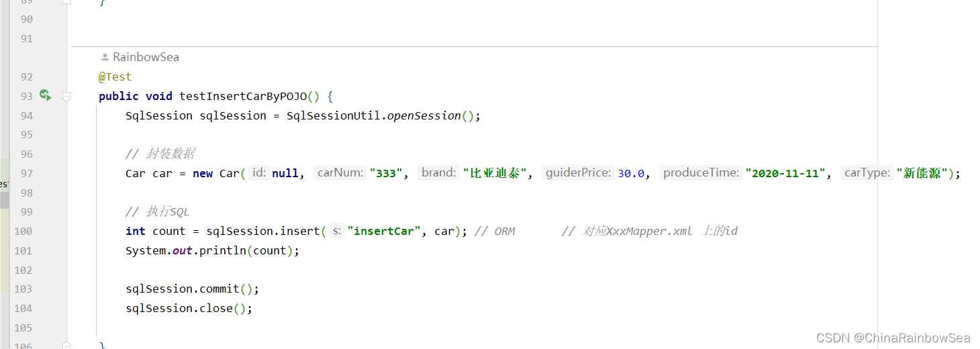
Task: Click the carType: parameter hint
Action: click(x=867, y=173)
